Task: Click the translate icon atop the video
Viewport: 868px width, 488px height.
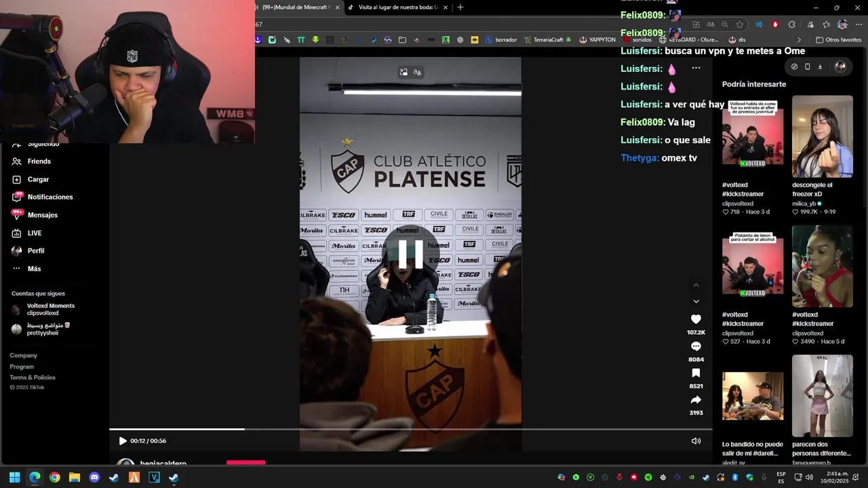Action: [x=417, y=72]
